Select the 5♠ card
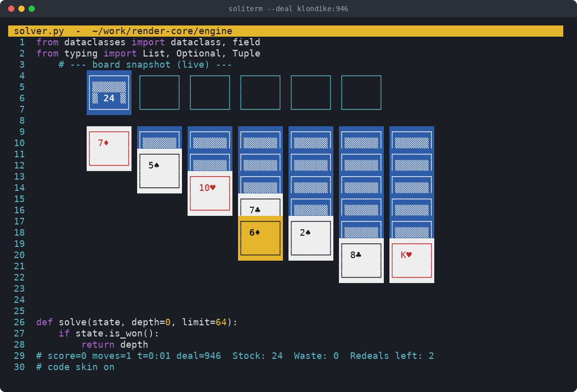This screenshot has height=392, width=577. 160,171
